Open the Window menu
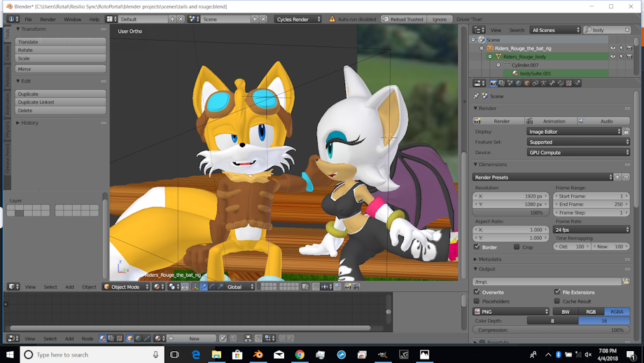Screen dimensions: 644x363 coord(72,20)
